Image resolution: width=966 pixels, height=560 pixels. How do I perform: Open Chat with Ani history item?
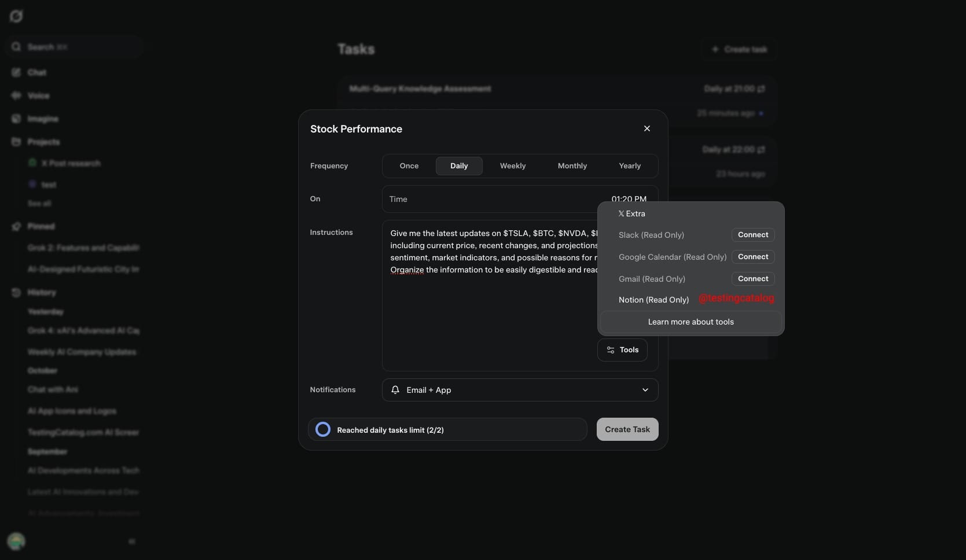click(x=53, y=389)
